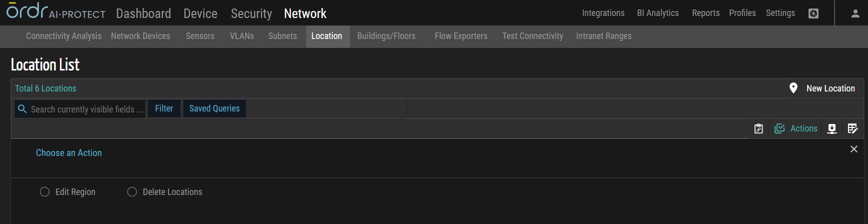
Task: Select the Delete Locations radio option
Action: (132, 192)
